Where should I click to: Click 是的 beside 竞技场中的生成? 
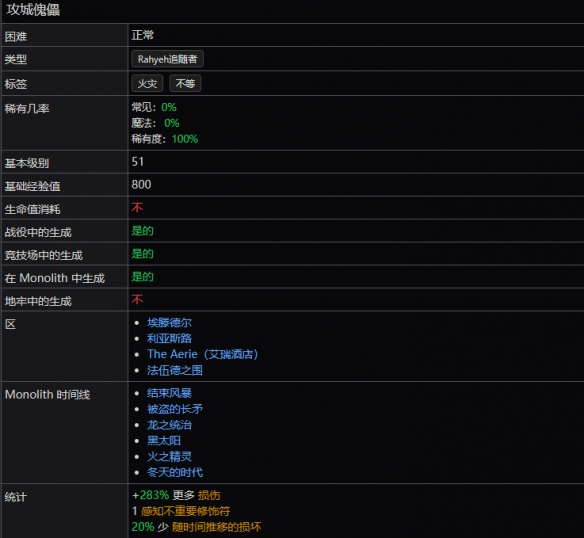point(142,254)
